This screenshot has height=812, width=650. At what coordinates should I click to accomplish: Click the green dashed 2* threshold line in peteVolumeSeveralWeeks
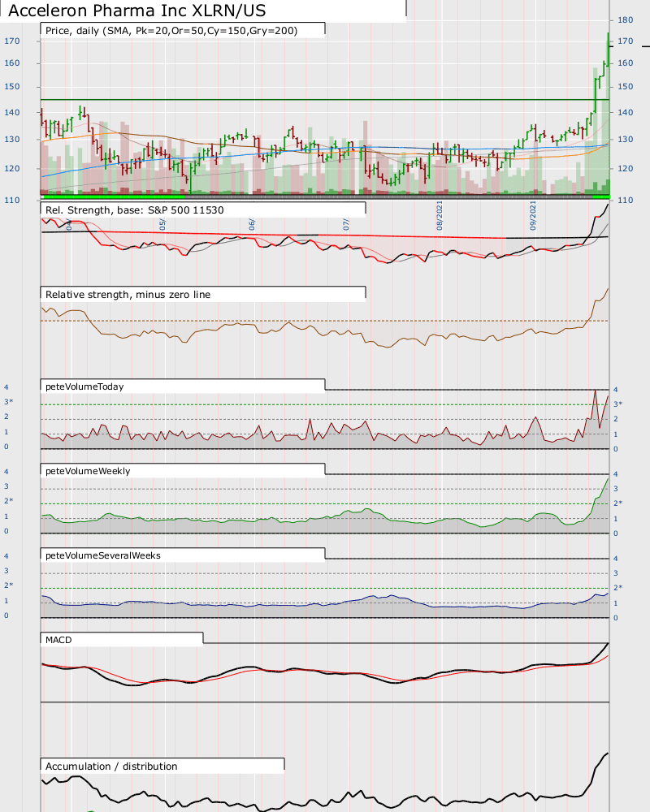click(x=324, y=588)
